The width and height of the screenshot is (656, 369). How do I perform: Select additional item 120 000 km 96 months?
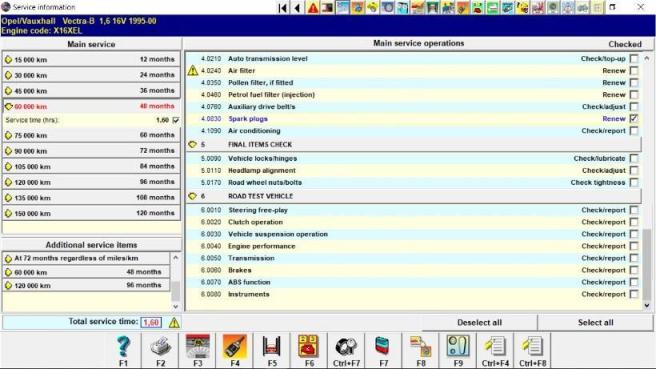point(86,285)
